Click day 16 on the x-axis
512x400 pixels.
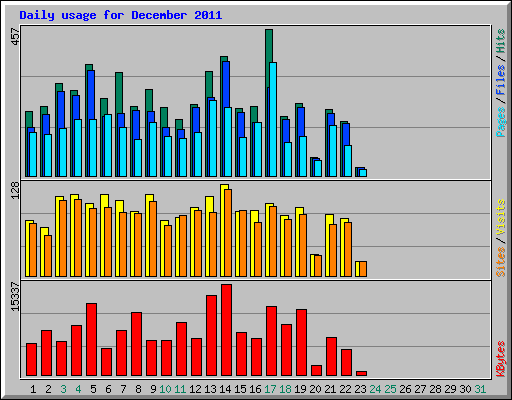click(255, 389)
